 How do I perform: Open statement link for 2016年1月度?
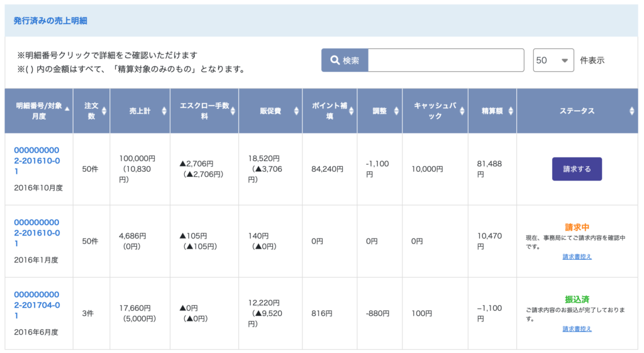coord(37,233)
